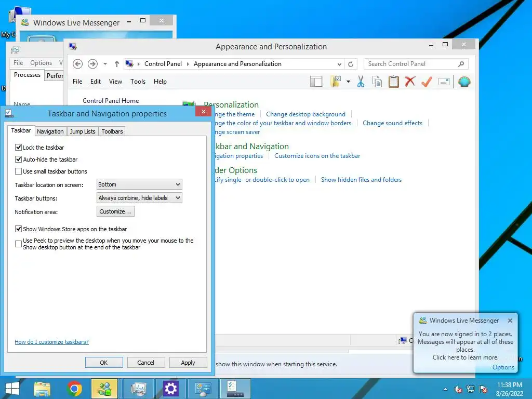The width and height of the screenshot is (532, 399).
Task: Launch Google Chrome from the taskbar
Action: [74, 389]
